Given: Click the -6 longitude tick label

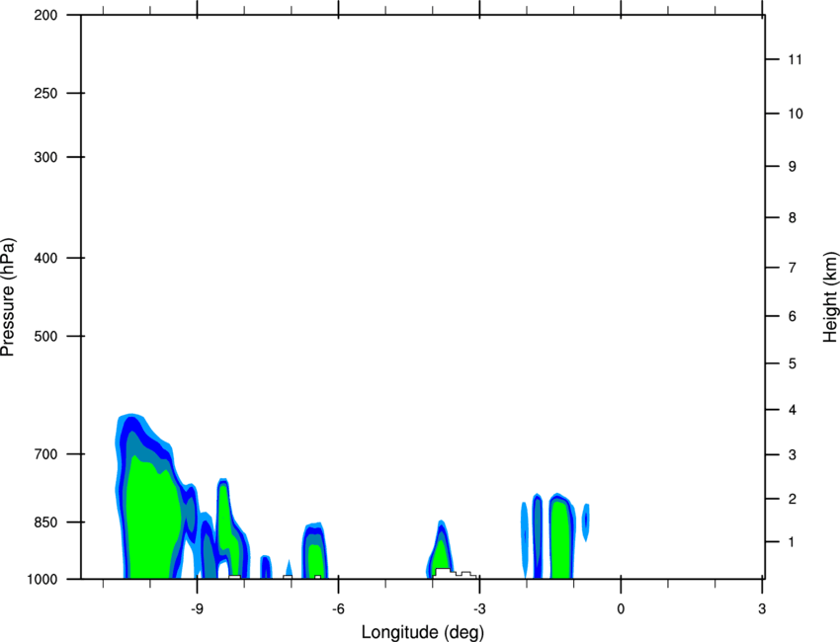Looking at the screenshot, I should point(338,609).
